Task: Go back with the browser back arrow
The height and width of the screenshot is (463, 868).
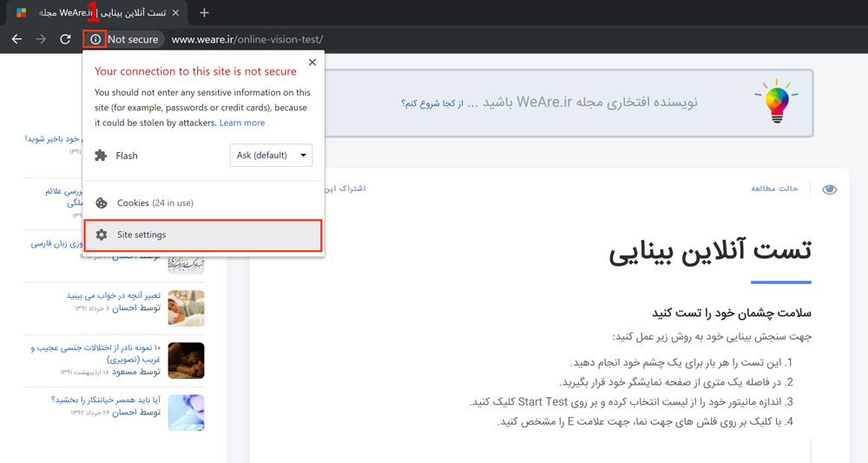Action: 17,39
